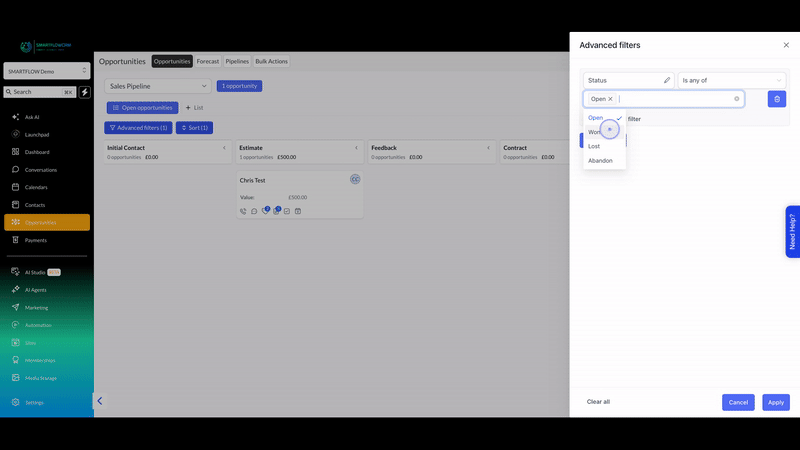Image resolution: width=800 pixels, height=450 pixels.
Task: Cancel the advanced filters changes
Action: tap(738, 403)
